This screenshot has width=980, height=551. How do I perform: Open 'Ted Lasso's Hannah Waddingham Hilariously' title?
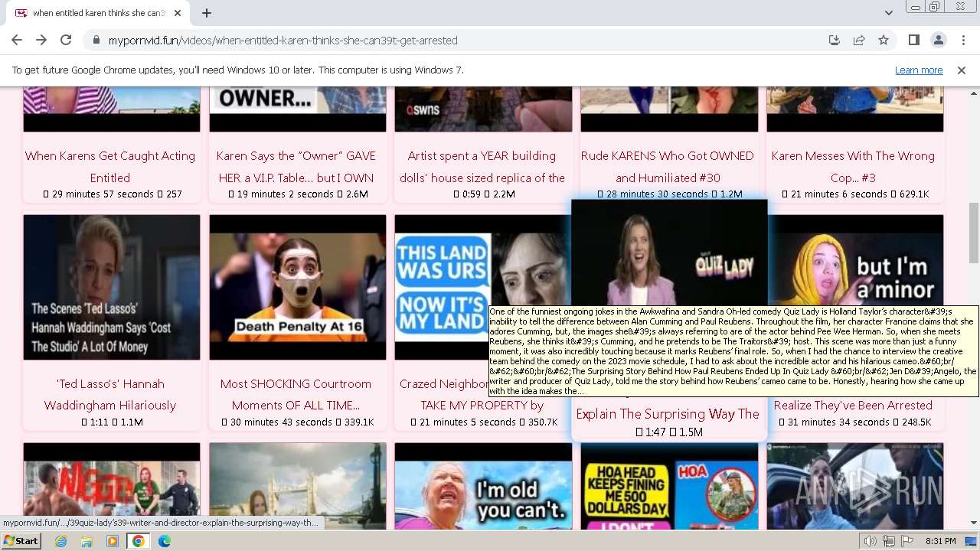pyautogui.click(x=110, y=394)
